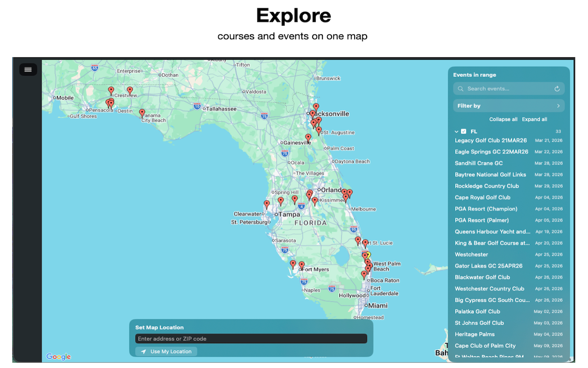
Task: Open St Johns Golf Club event
Action: point(509,323)
